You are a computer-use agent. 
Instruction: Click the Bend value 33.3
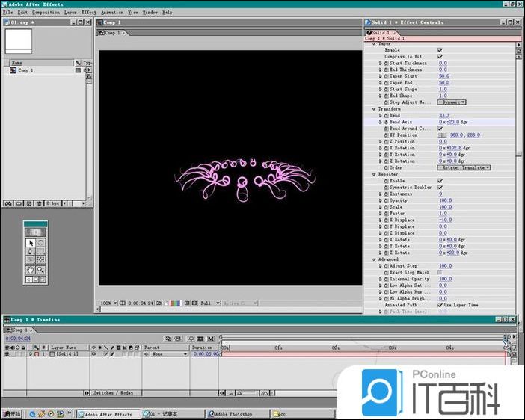(444, 116)
